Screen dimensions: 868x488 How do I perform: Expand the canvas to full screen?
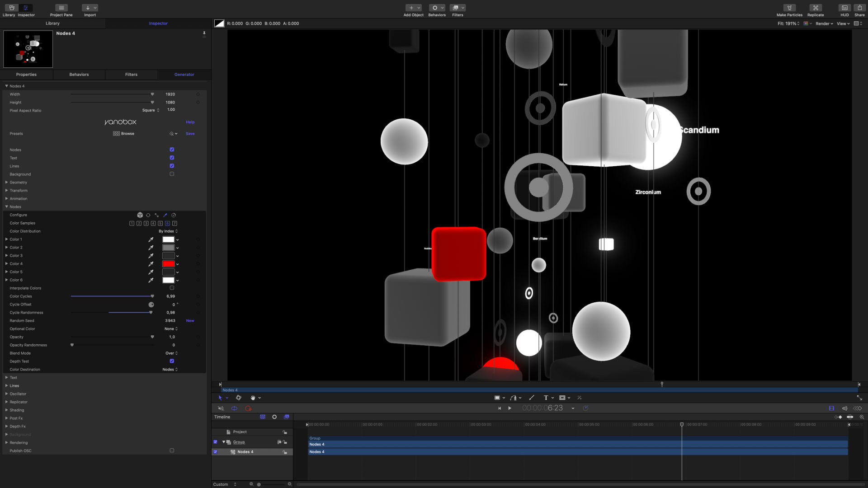pyautogui.click(x=859, y=398)
